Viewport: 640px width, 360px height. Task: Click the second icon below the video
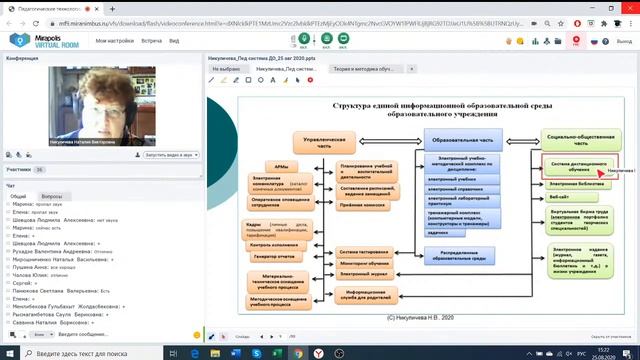coord(19,155)
